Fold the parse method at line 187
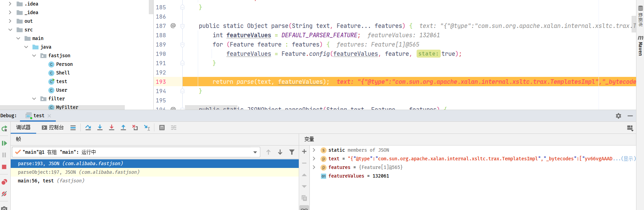This screenshot has height=210, width=644. (183, 26)
